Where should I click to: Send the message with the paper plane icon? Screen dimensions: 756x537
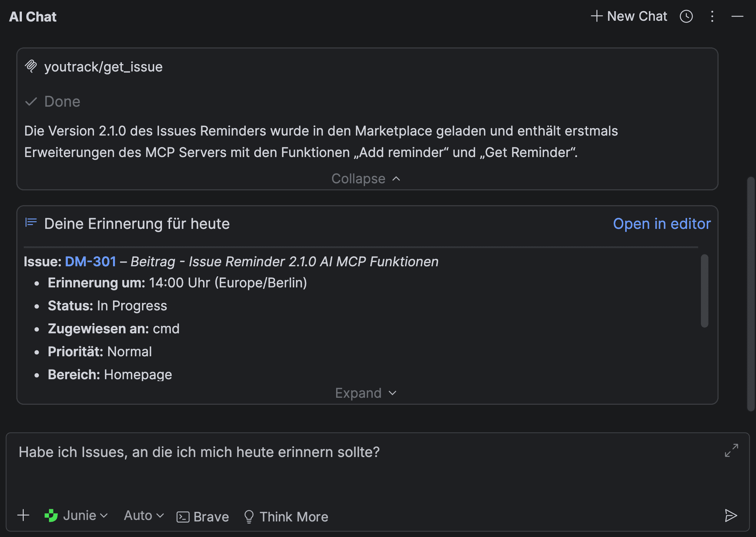730,516
